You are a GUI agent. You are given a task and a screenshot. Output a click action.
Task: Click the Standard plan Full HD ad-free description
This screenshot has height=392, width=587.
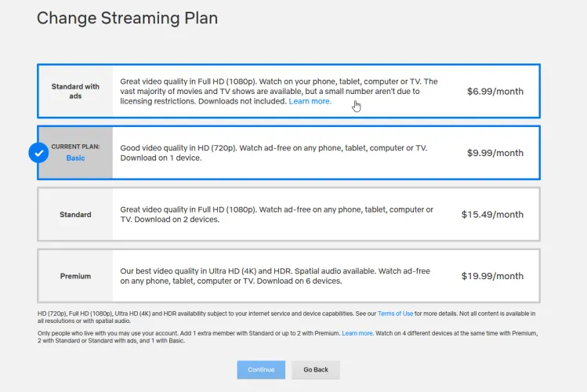(276, 215)
